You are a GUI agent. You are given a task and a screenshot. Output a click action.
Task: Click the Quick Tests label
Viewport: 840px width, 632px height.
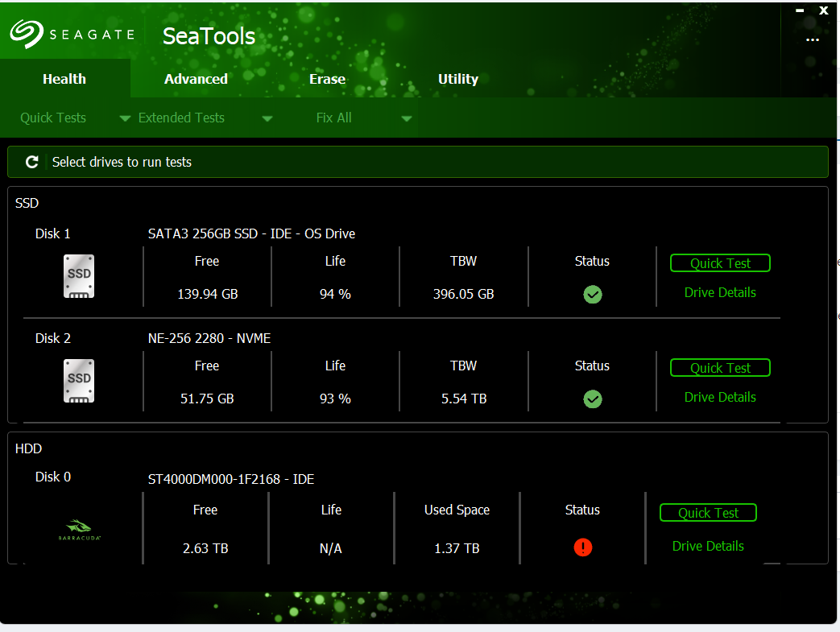point(53,118)
